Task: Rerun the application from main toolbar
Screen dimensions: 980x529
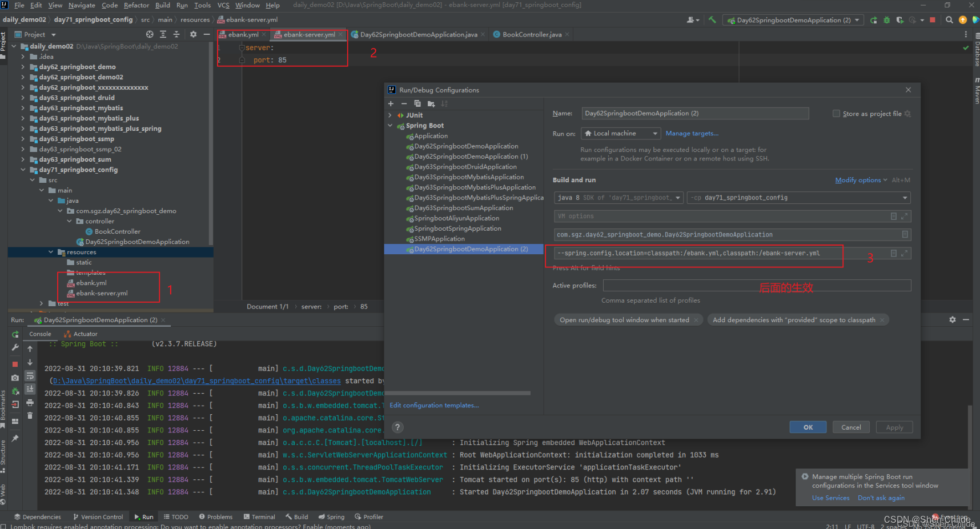Action: point(874,20)
